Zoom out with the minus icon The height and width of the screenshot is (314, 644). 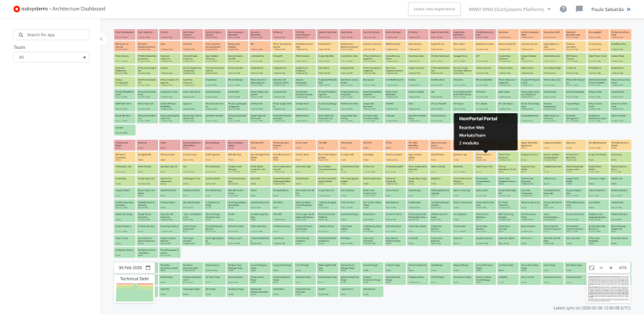(601, 268)
